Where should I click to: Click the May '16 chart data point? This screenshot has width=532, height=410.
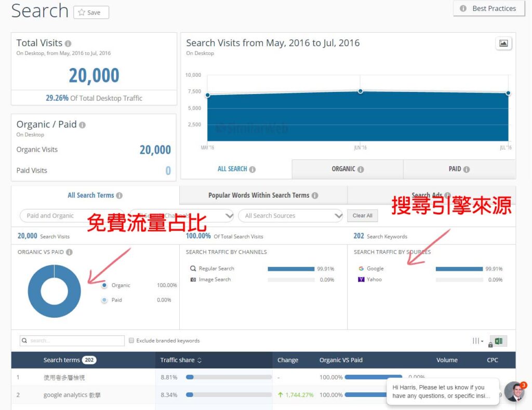point(208,95)
